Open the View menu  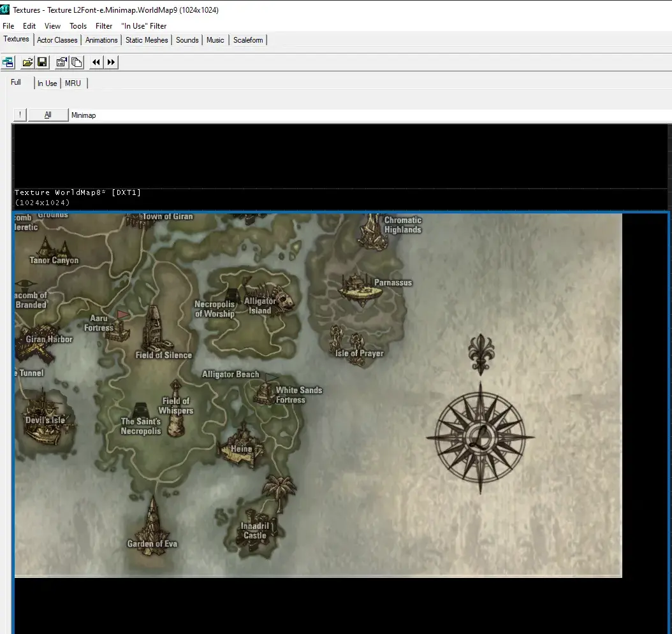tap(52, 26)
